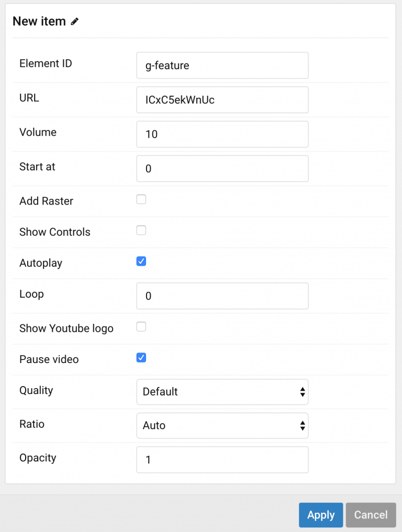Click the Start at field to edit it
The height and width of the screenshot is (532, 402).
[x=222, y=168]
